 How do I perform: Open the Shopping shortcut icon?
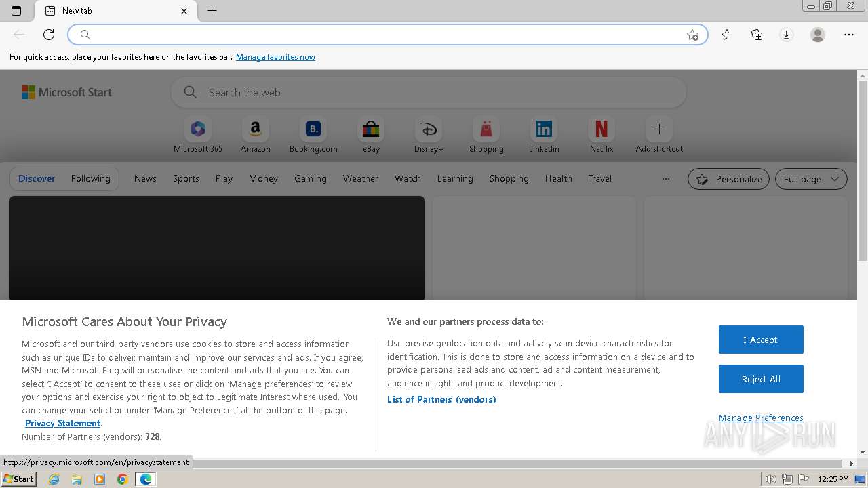(x=486, y=129)
